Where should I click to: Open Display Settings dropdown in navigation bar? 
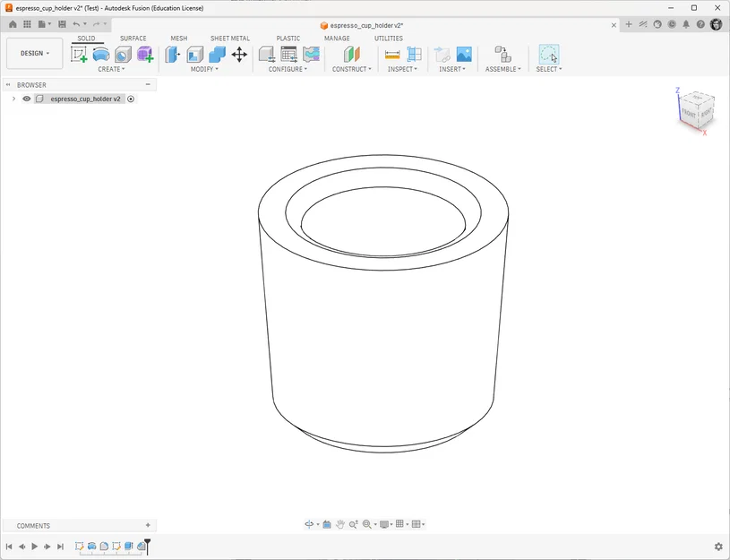386,524
